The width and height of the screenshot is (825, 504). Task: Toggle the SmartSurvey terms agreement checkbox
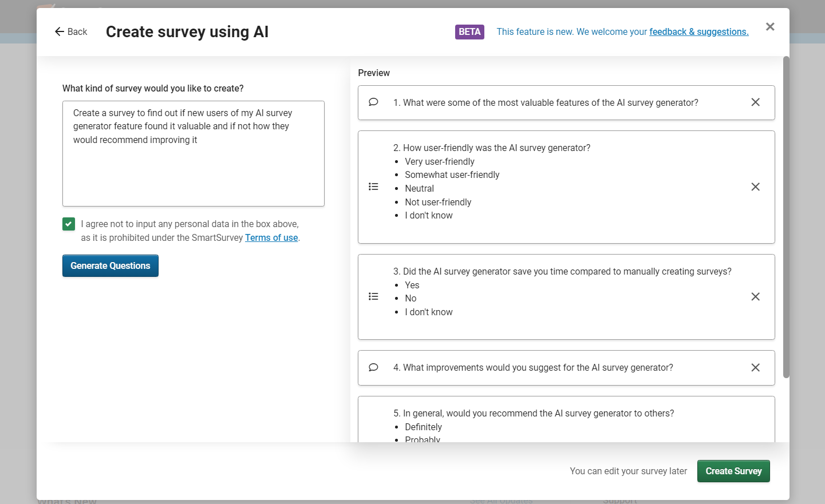(68, 224)
